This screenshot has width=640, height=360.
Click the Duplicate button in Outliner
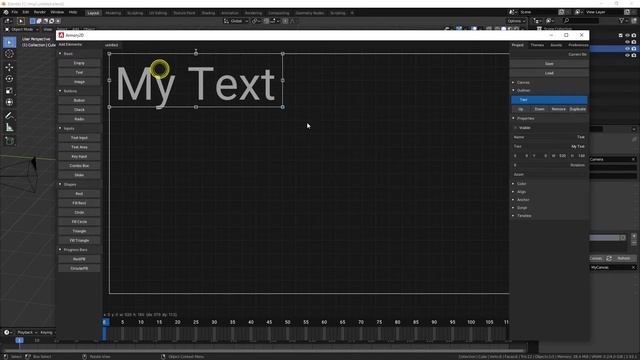point(578,109)
